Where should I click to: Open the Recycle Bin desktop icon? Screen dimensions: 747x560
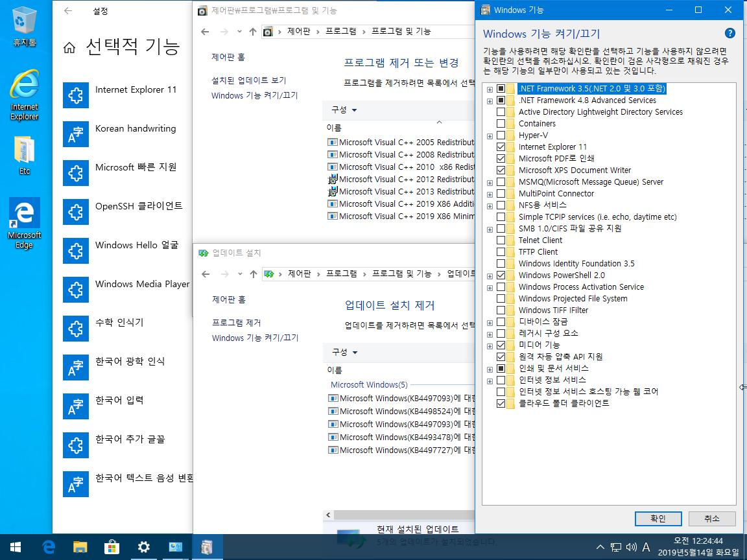[x=24, y=27]
